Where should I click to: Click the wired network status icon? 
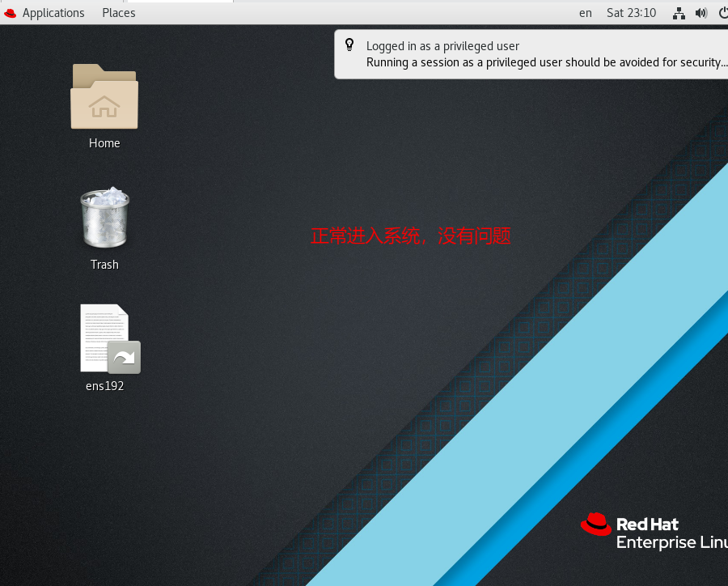tap(679, 14)
